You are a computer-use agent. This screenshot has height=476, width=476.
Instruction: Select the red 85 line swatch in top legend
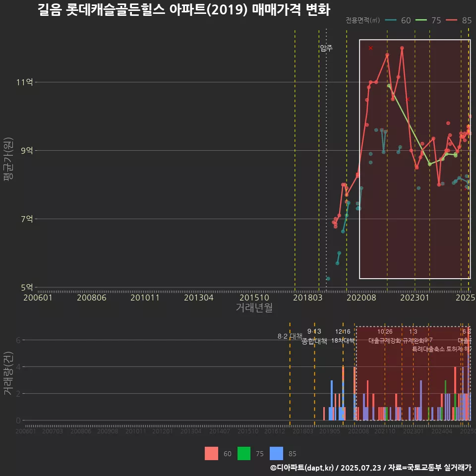451,20
